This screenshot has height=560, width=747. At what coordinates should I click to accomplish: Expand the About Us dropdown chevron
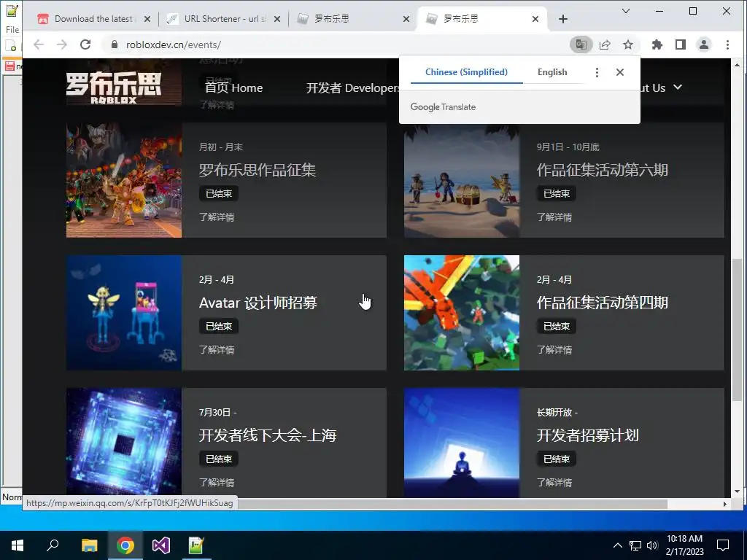click(678, 87)
